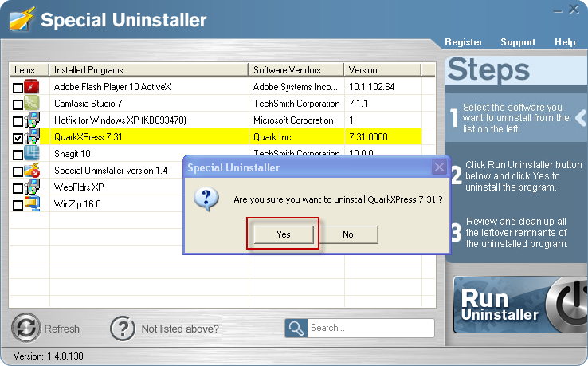Select the QuarkXPress 7.31 program name
The image size is (588, 366).
pos(88,136)
